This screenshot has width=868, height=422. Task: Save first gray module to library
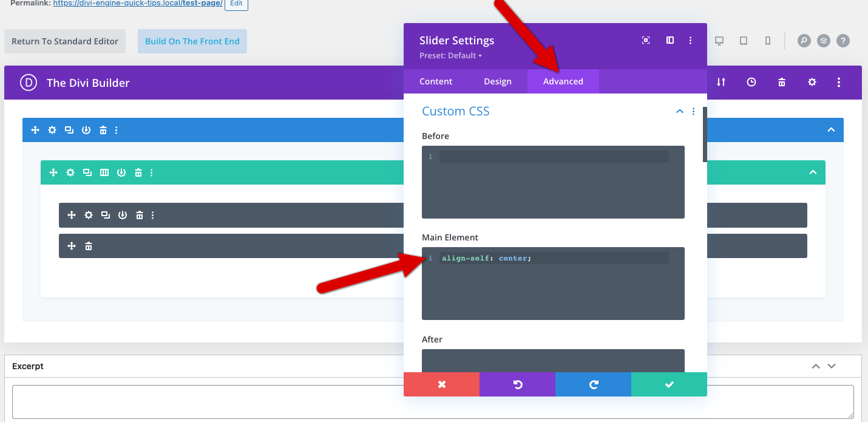point(123,215)
